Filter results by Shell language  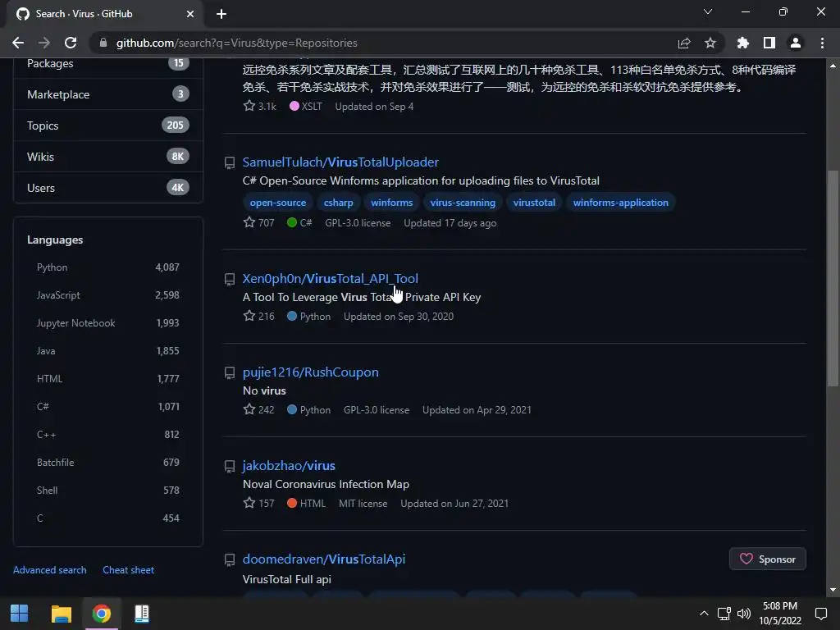(108, 490)
